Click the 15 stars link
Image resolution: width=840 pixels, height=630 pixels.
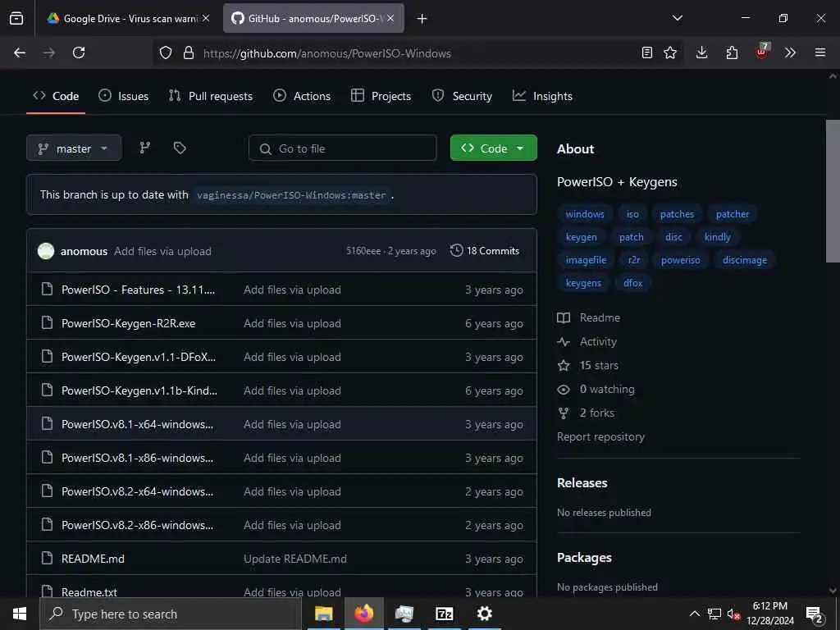599,365
